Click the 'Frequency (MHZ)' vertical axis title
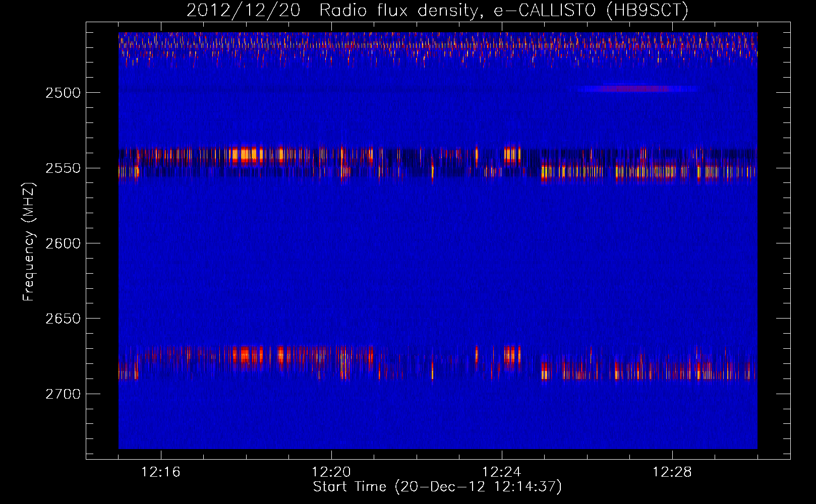The height and width of the screenshot is (504, 816). [29, 242]
